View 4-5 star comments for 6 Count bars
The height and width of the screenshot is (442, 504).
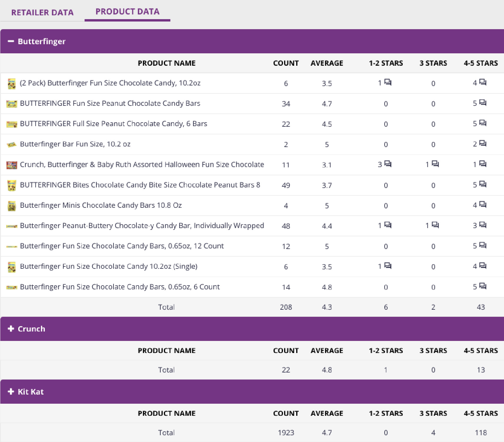[x=483, y=286]
